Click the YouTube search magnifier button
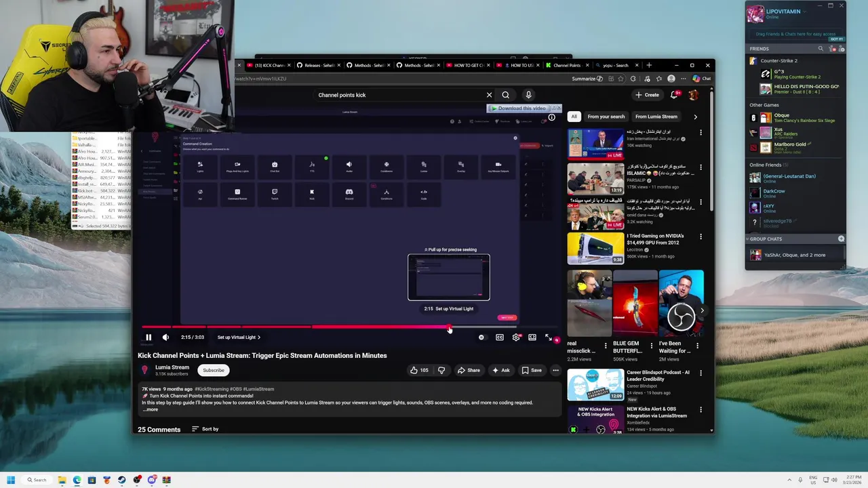Viewport: 868px width, 488px height. (505, 95)
